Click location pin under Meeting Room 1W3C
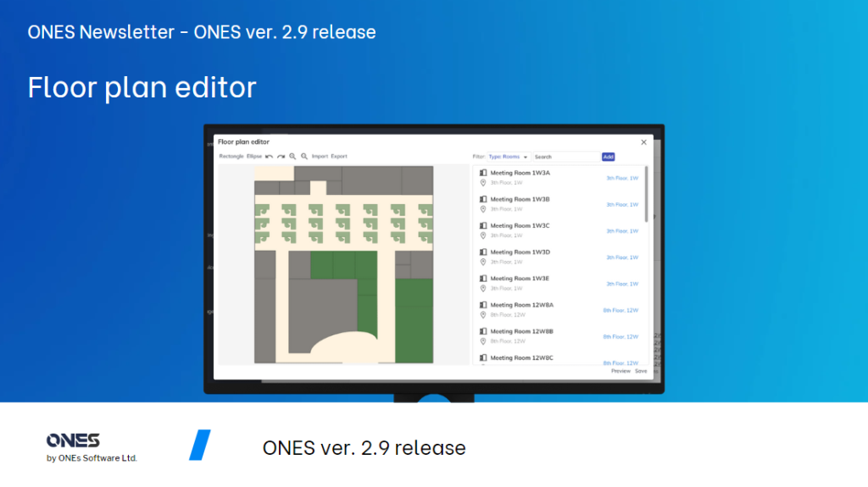This screenshot has width=868, height=487. pos(483,235)
